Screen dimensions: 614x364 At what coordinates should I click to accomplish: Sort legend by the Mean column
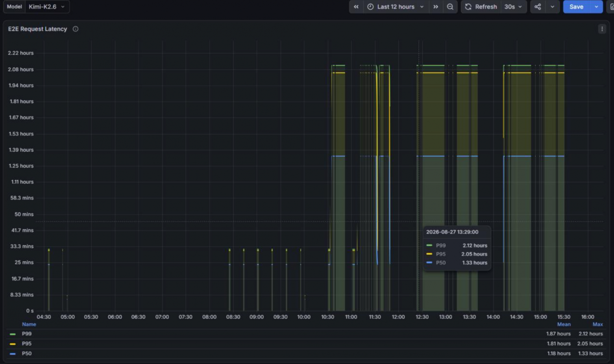(564, 324)
